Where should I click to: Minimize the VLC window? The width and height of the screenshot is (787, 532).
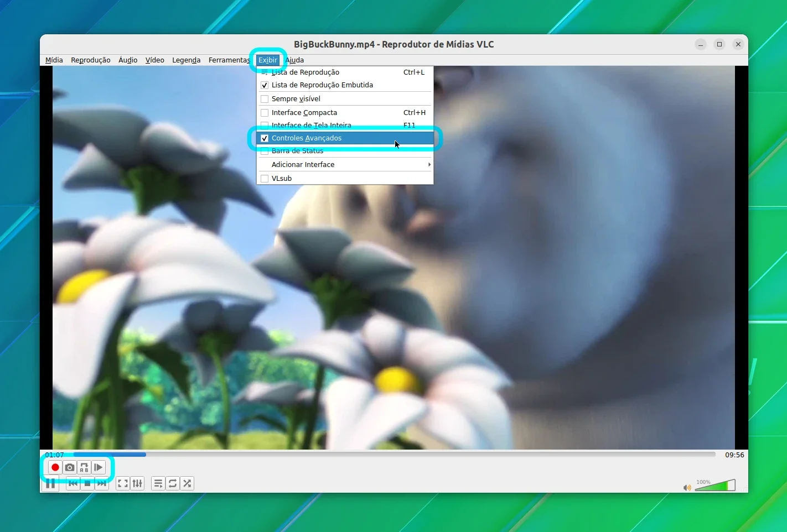click(x=701, y=44)
